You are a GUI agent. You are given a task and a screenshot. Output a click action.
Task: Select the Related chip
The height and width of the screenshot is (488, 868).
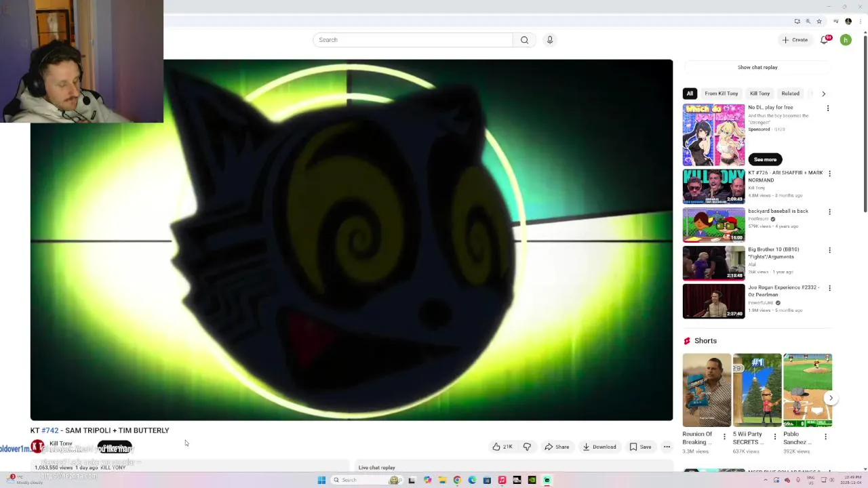click(x=790, y=94)
